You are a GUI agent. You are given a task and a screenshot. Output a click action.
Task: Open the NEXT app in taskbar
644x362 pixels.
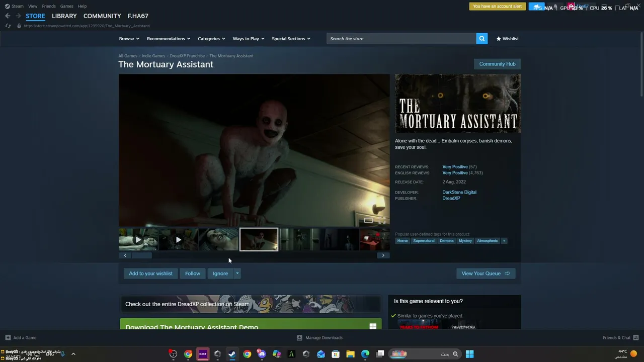[203, 354]
